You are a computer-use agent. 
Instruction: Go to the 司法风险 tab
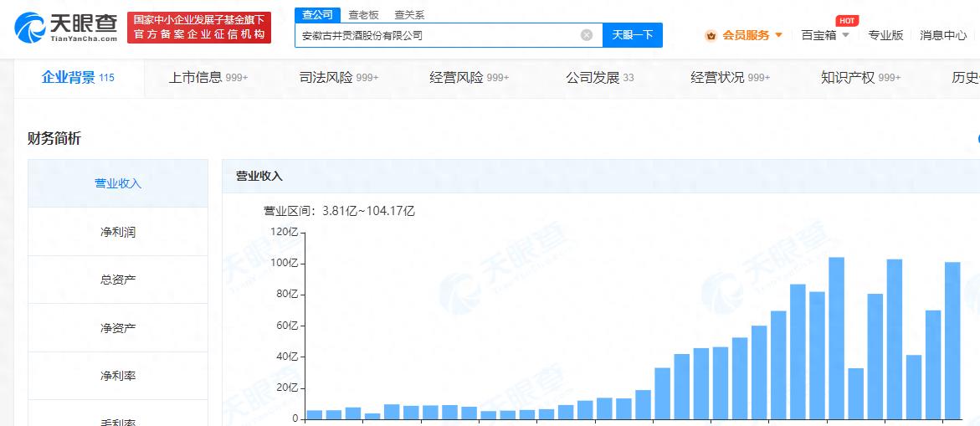pos(338,78)
